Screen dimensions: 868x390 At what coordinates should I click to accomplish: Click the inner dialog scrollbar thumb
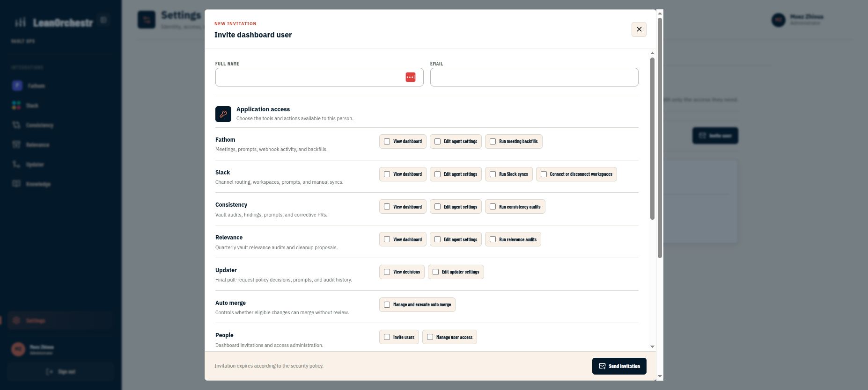coord(652,138)
